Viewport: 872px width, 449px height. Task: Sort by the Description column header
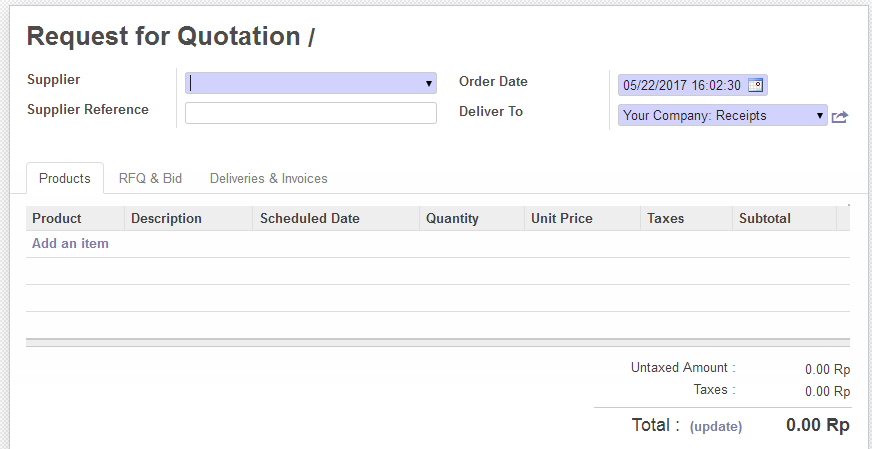click(166, 218)
